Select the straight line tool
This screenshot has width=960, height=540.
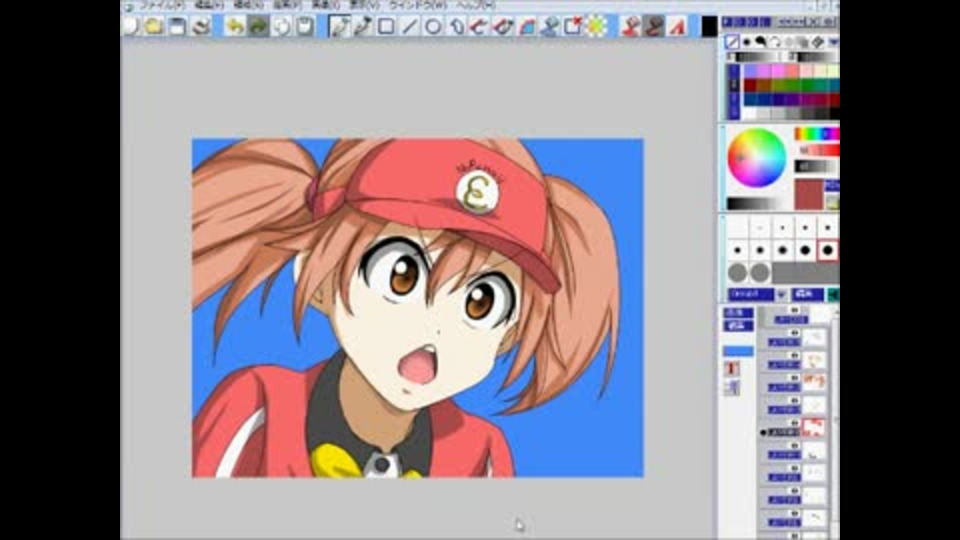pos(410,26)
